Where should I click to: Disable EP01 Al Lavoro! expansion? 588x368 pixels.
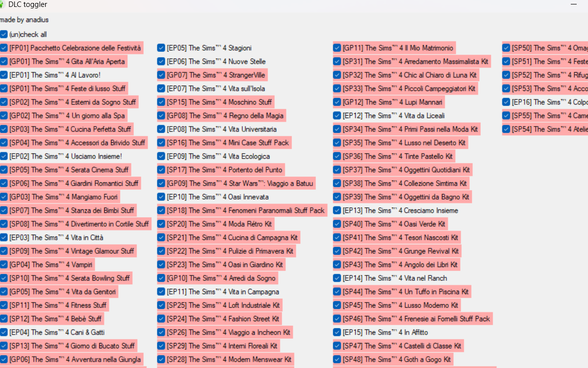(4, 75)
